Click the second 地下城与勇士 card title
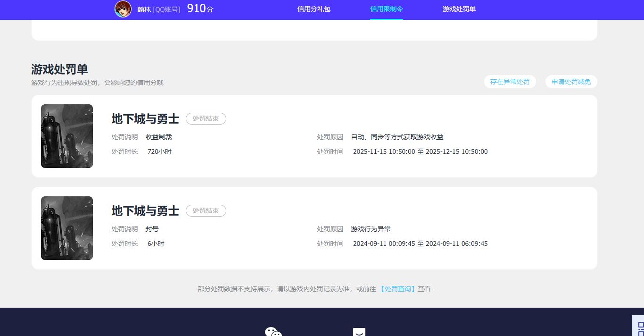 [145, 211]
